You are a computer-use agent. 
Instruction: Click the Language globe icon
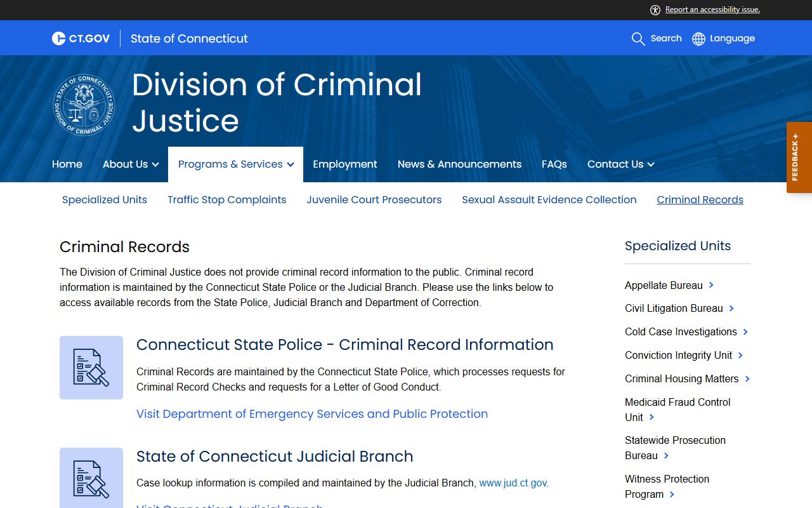[698, 39]
